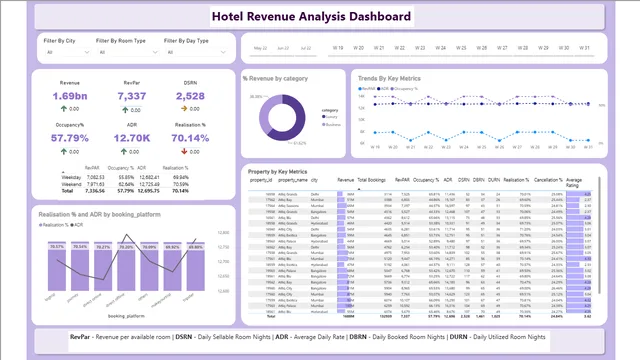
Task: Select week W 25 in the week slicer
Action: (461, 48)
